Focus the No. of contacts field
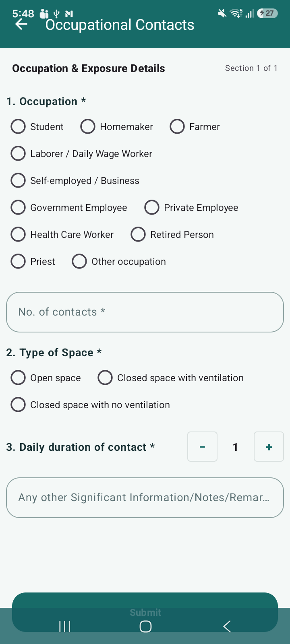Screen dimensions: 290x644 point(145,312)
